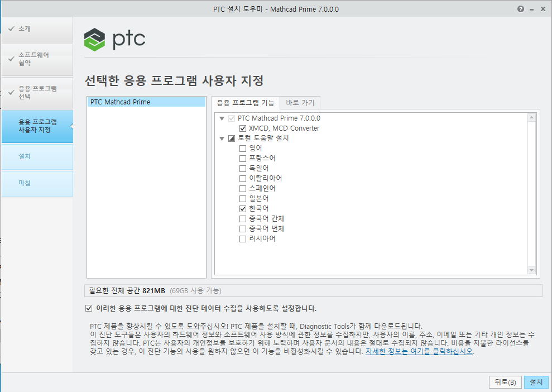Viewport: 552px width, 392px height.
Task: Uncheck diagnostic data collection checkbox
Action: pos(89,308)
